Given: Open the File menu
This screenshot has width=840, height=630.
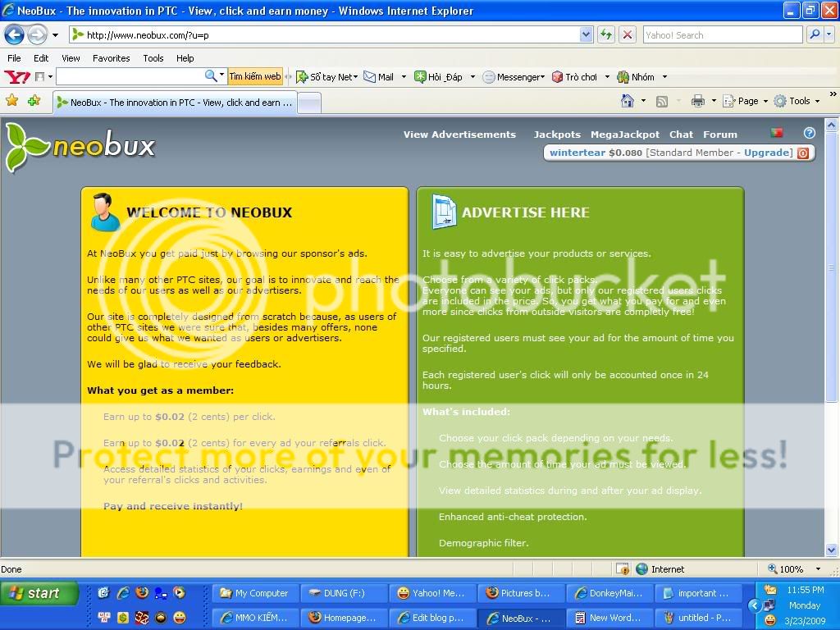Looking at the screenshot, I should (14, 58).
